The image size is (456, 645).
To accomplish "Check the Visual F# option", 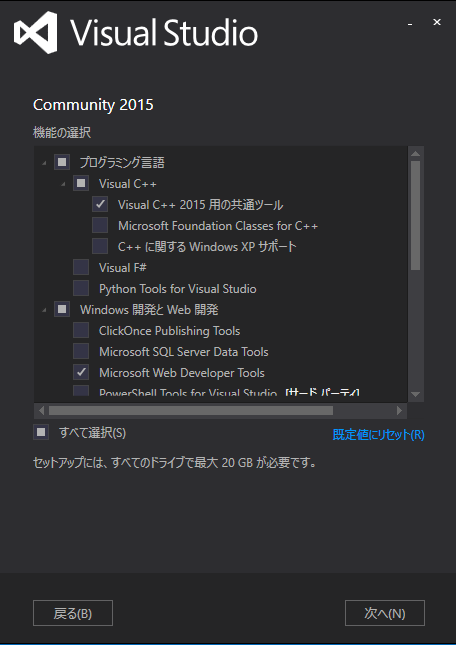I will point(81,267).
